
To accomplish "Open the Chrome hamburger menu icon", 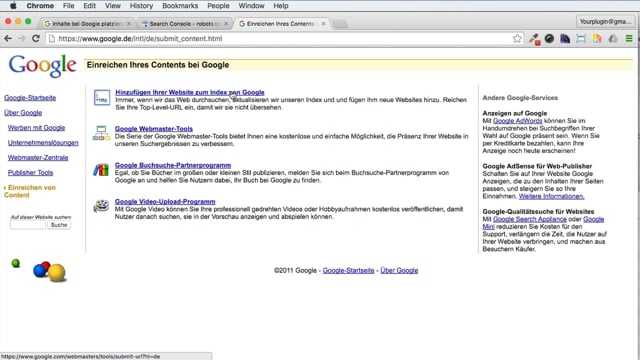I will coord(629,38).
